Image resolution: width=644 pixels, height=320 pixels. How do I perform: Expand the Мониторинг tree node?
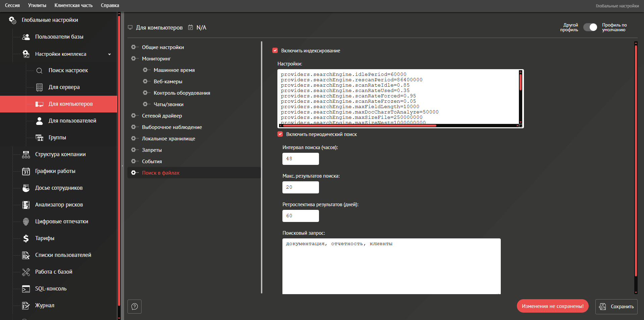[133, 59]
